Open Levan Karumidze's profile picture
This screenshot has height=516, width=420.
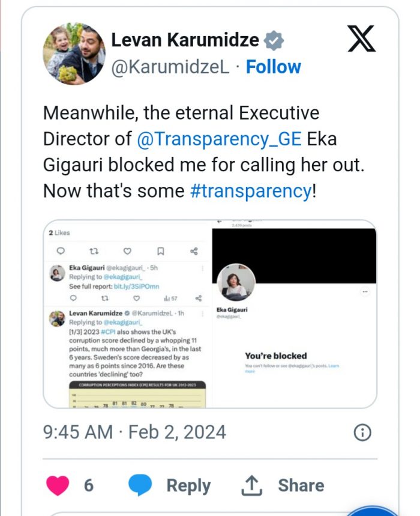click(x=74, y=54)
